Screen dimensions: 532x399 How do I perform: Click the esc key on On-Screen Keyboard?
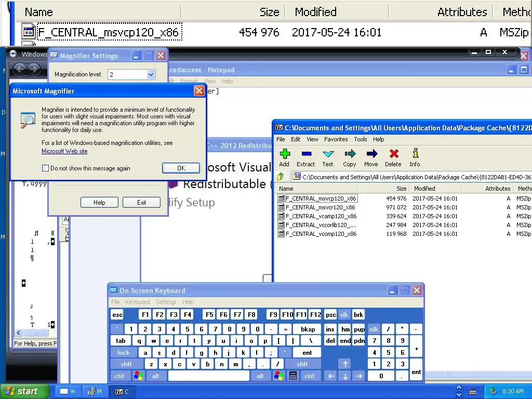click(117, 314)
